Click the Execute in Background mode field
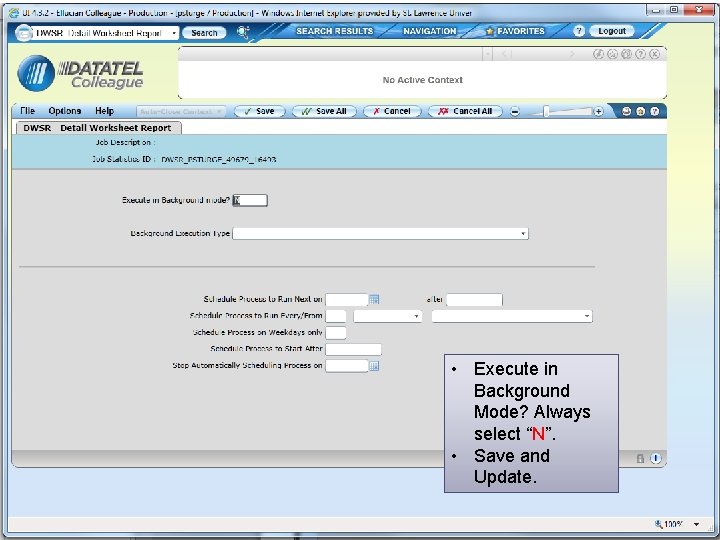 coord(250,200)
